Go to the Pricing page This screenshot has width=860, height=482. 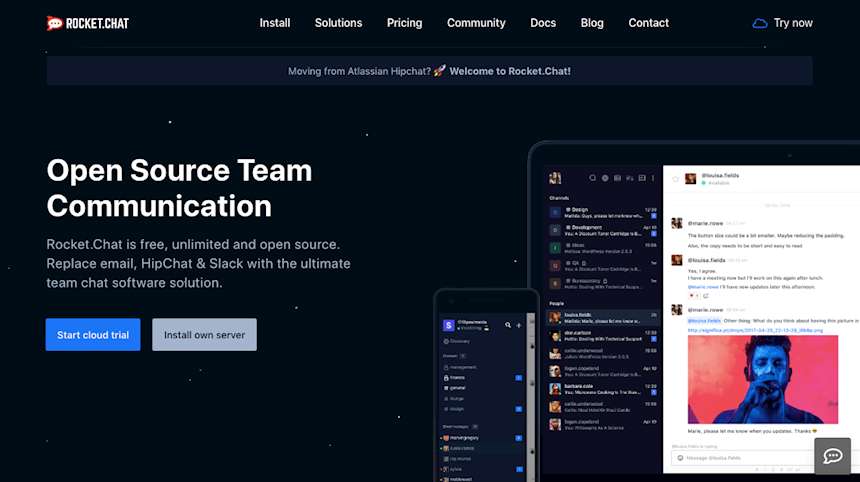click(404, 23)
